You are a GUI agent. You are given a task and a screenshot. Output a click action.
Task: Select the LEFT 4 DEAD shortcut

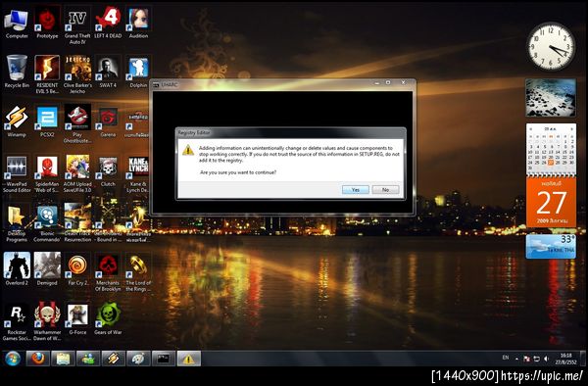click(108, 24)
